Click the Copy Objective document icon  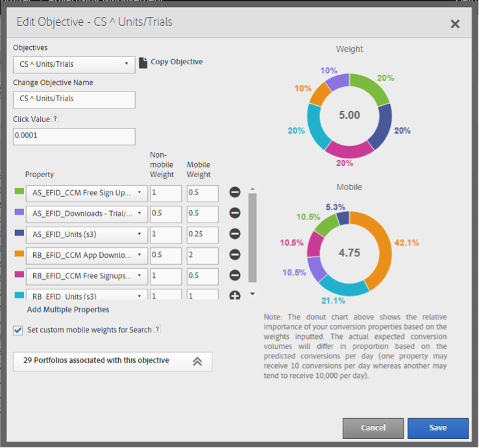point(143,62)
